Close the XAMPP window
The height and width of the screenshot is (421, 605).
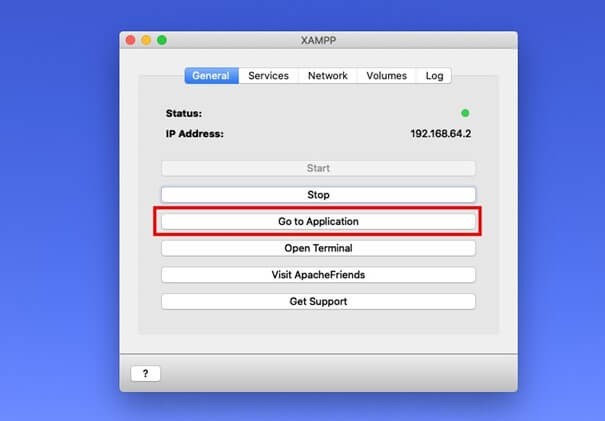pos(130,40)
